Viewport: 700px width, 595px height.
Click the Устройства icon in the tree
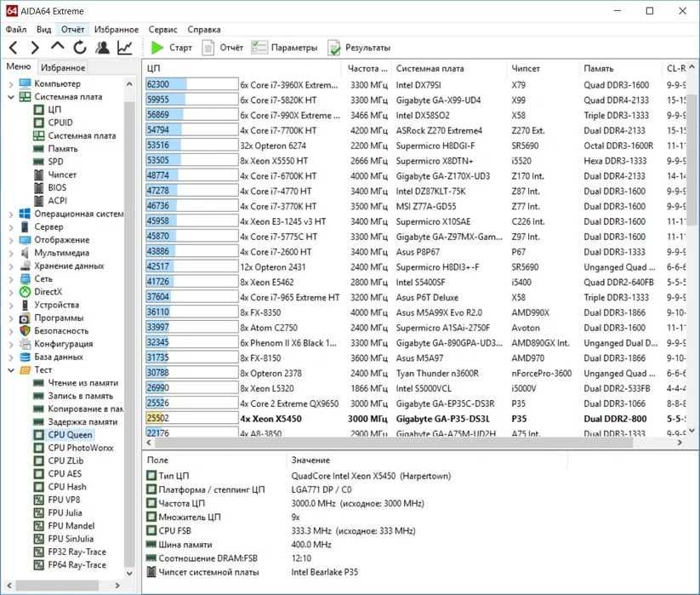[x=25, y=305]
